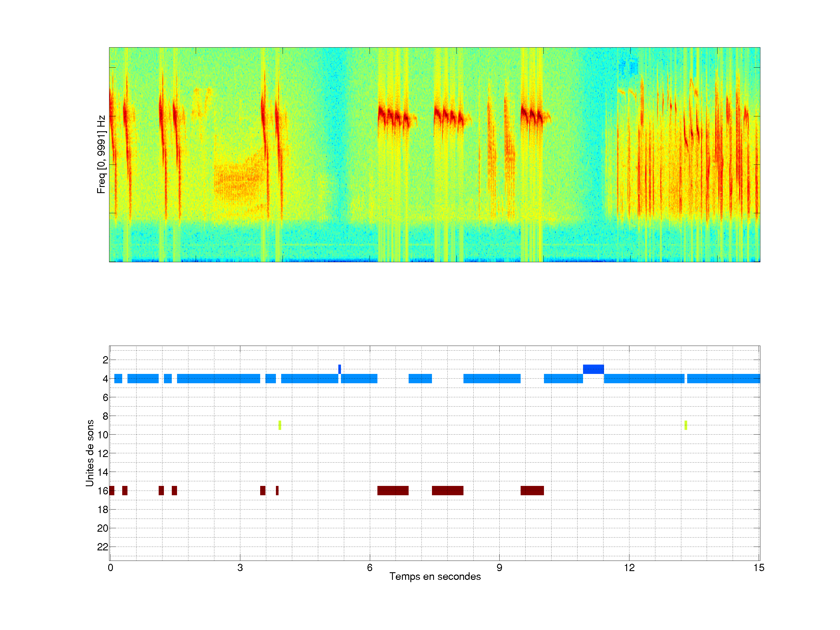Image resolution: width=840 pixels, height=630 pixels.
Task: Click the x-axis tick label '9'
Action: 499,568
